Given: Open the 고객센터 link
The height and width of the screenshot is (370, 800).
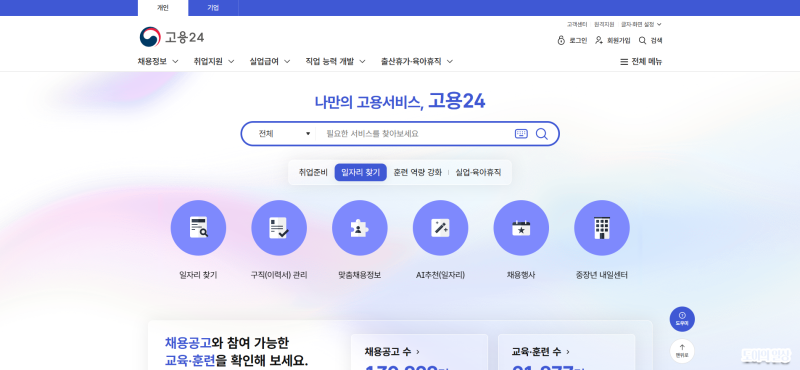Looking at the screenshot, I should click(577, 24).
